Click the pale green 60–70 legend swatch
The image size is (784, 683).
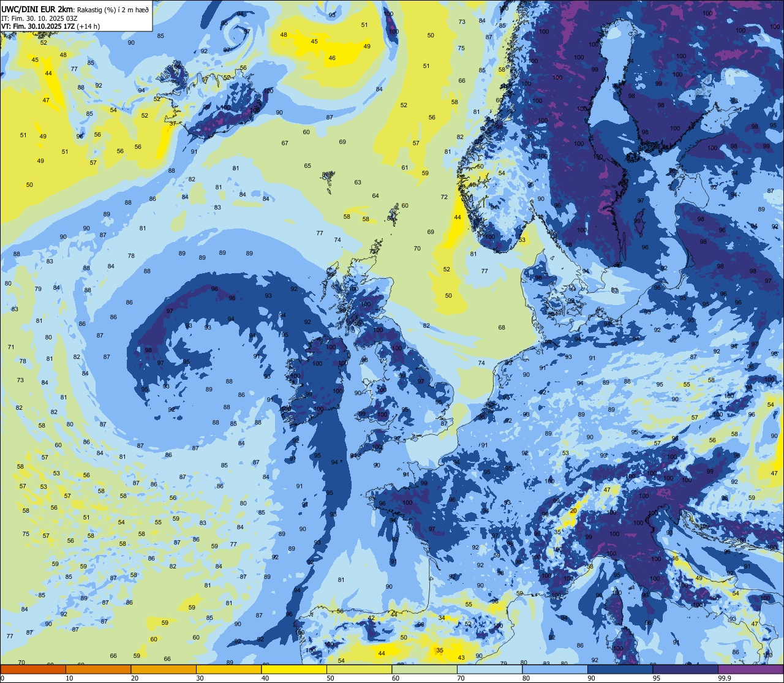(x=424, y=670)
